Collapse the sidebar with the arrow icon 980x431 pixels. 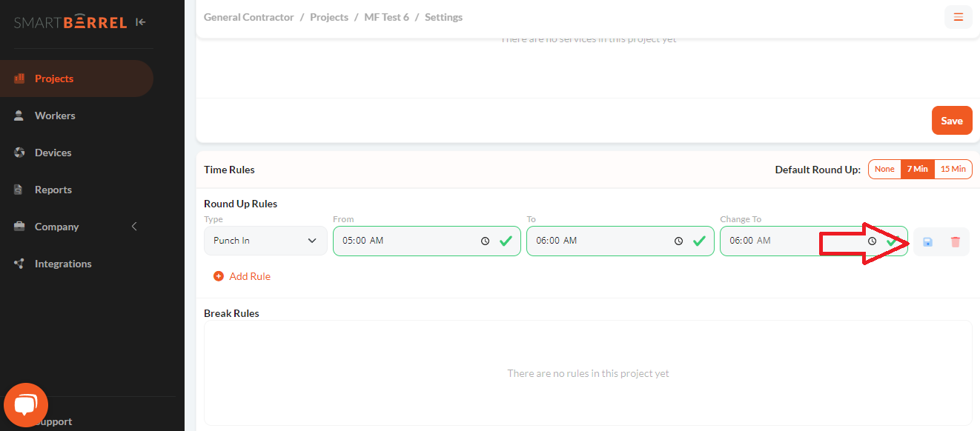(140, 21)
